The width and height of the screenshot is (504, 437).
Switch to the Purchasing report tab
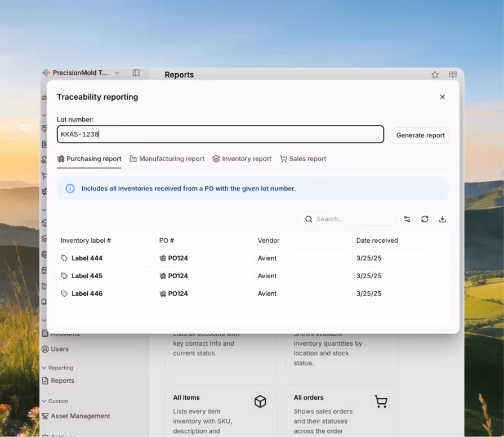pyautogui.click(x=89, y=159)
